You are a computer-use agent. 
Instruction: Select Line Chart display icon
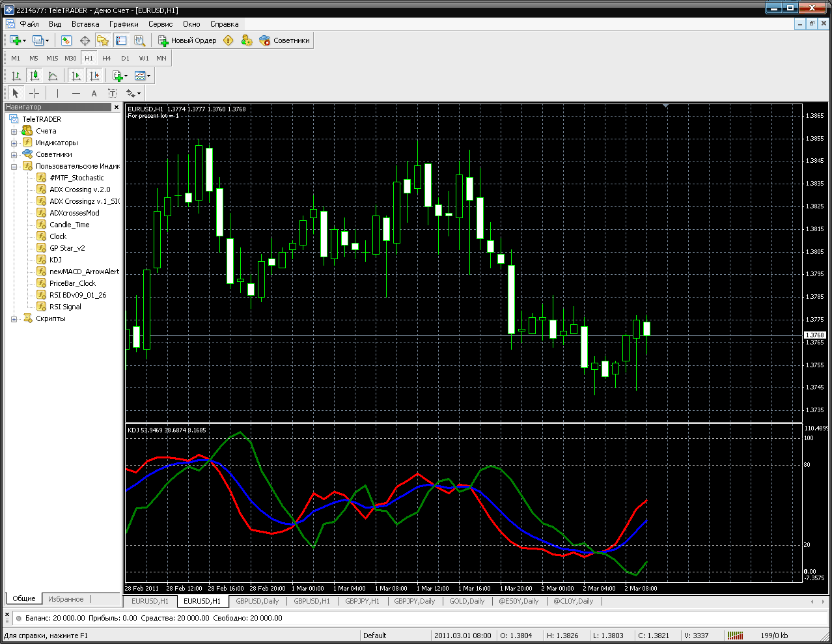tap(53, 76)
